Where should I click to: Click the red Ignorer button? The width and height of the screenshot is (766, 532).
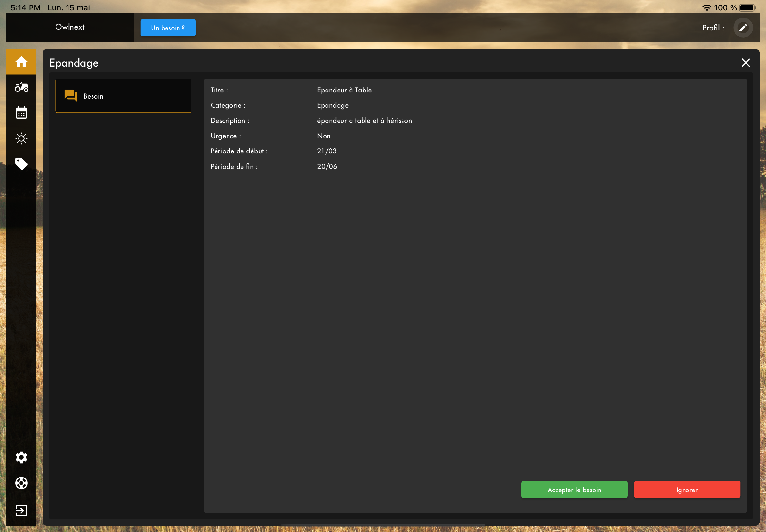coord(687,489)
